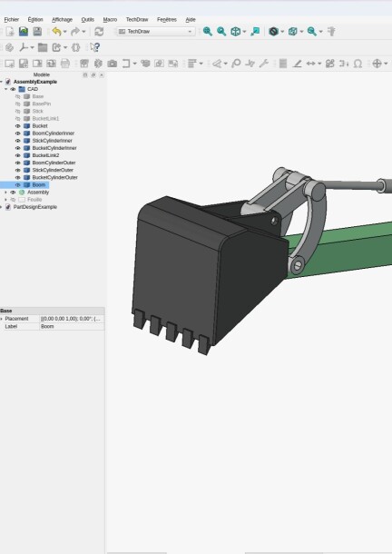Fit all content in the view

point(208,32)
